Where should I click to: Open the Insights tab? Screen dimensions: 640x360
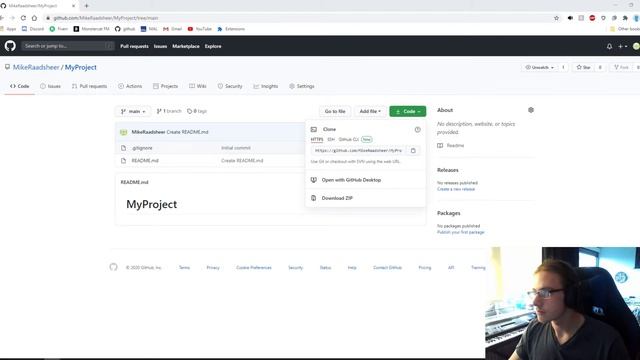266,86
